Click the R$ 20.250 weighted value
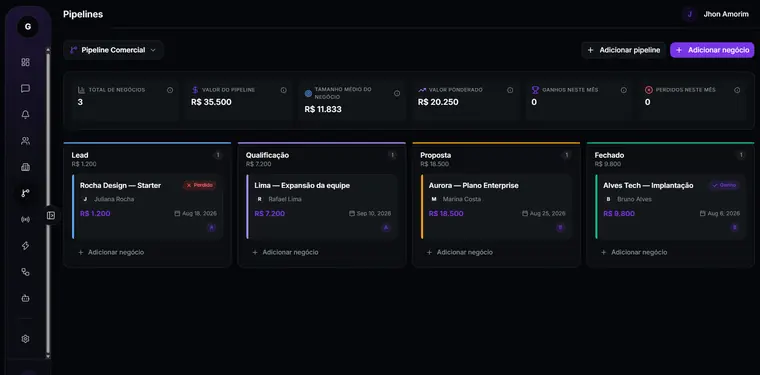760x375 pixels. click(438, 102)
